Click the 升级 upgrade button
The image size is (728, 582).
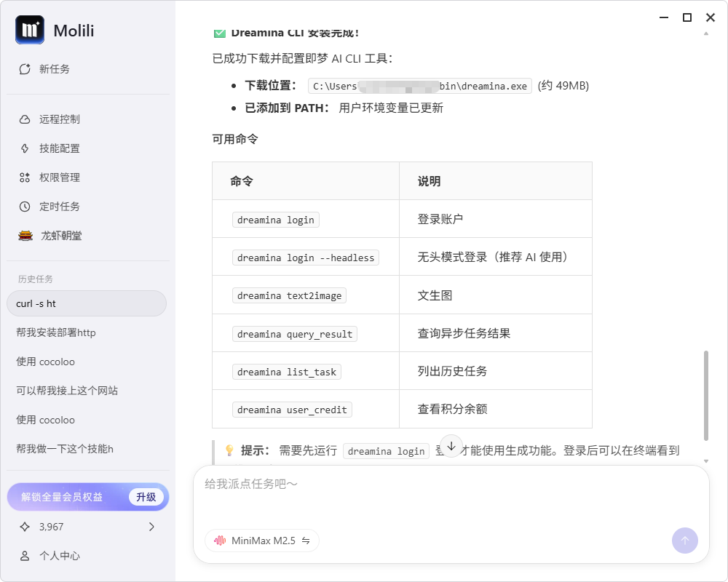(x=146, y=497)
